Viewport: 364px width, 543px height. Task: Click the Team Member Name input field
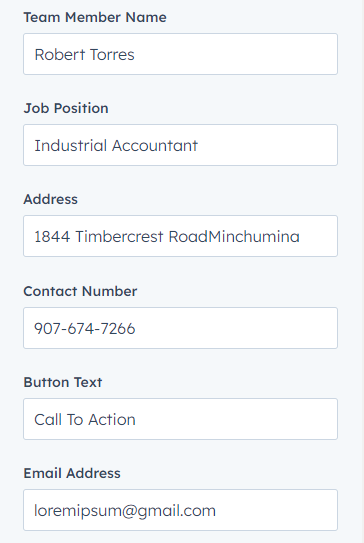180,54
